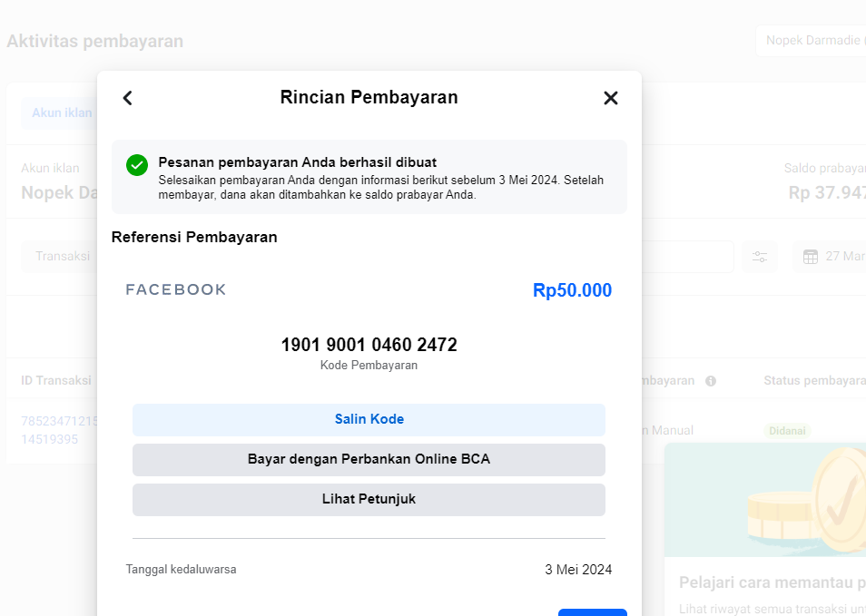Open the filter sliders icon
866x616 pixels.
pos(760,257)
